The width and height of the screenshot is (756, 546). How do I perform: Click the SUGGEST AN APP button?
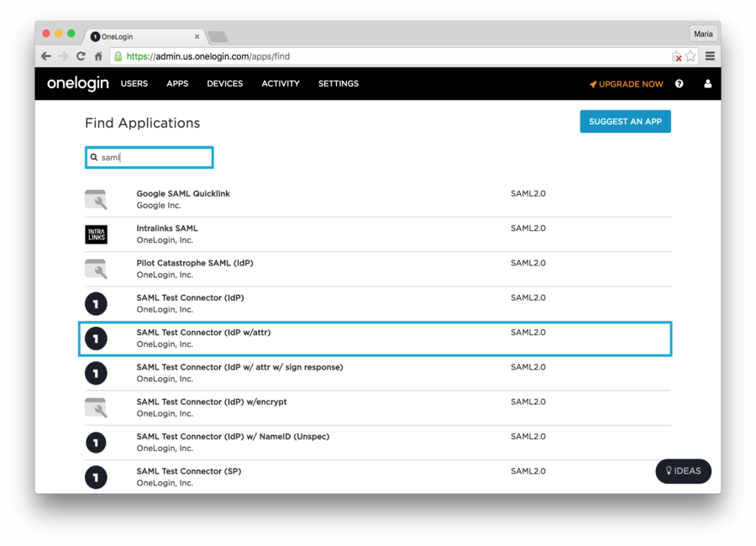tap(625, 122)
